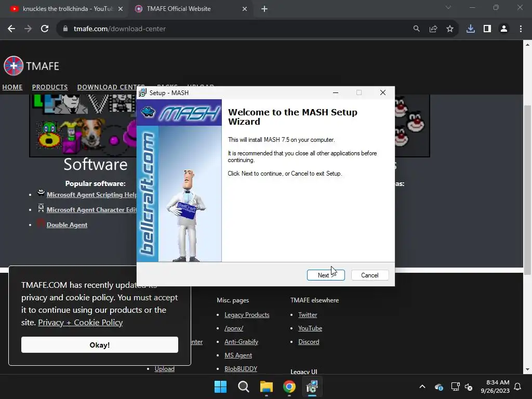Open Upload footer link

click(x=165, y=369)
